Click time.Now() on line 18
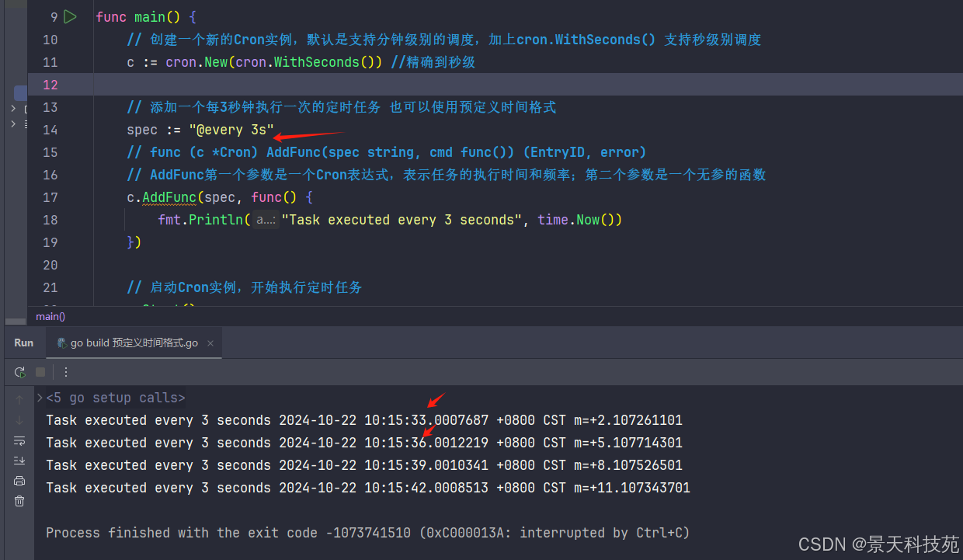Image resolution: width=963 pixels, height=560 pixels. [x=579, y=220]
